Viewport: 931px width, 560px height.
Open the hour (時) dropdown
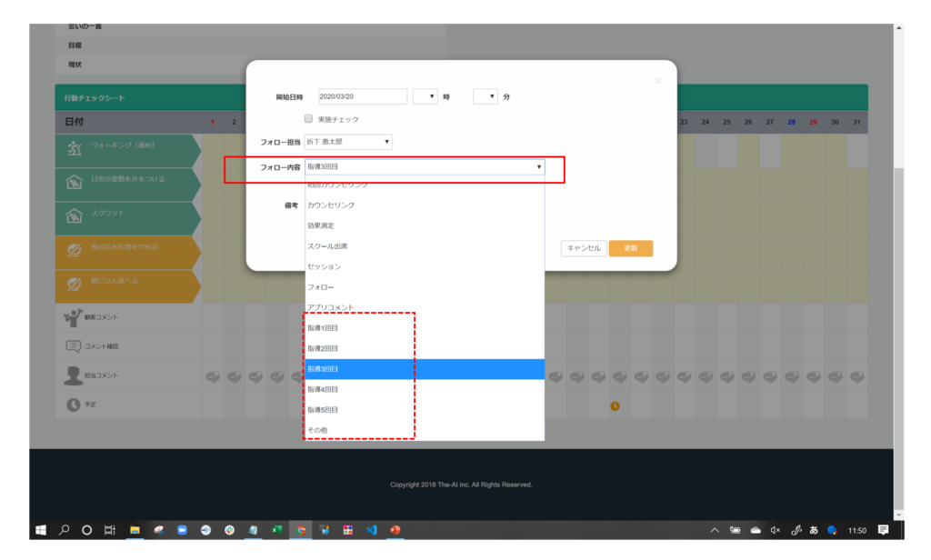pyautogui.click(x=425, y=96)
